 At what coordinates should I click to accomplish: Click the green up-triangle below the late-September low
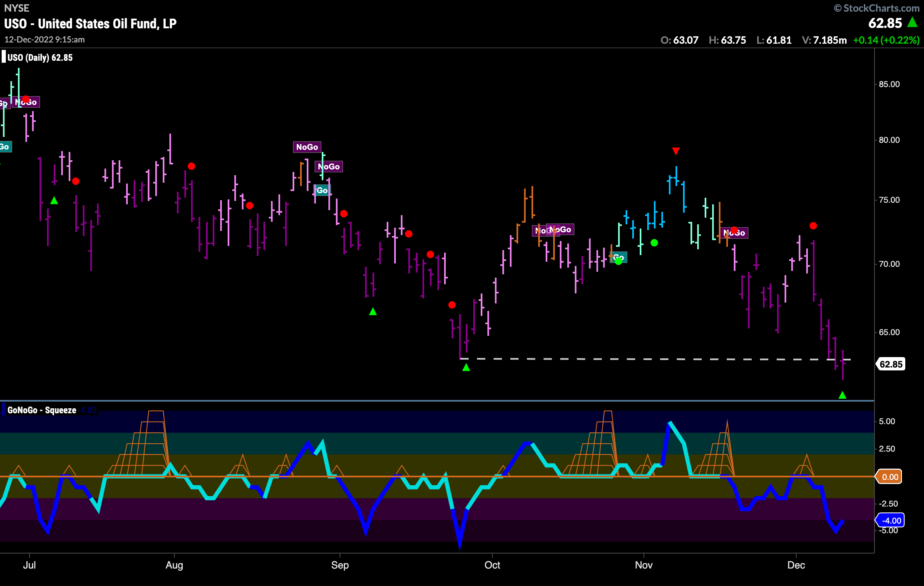(466, 367)
